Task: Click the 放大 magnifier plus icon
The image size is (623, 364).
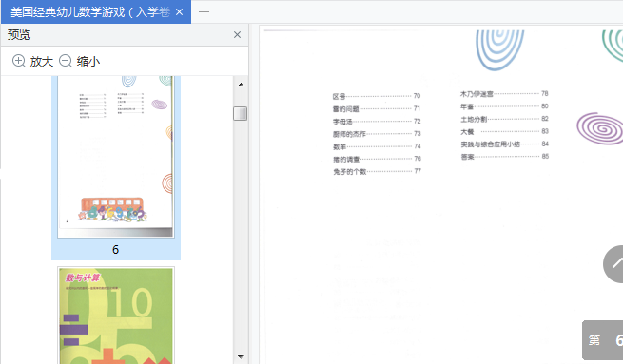Action: point(19,61)
